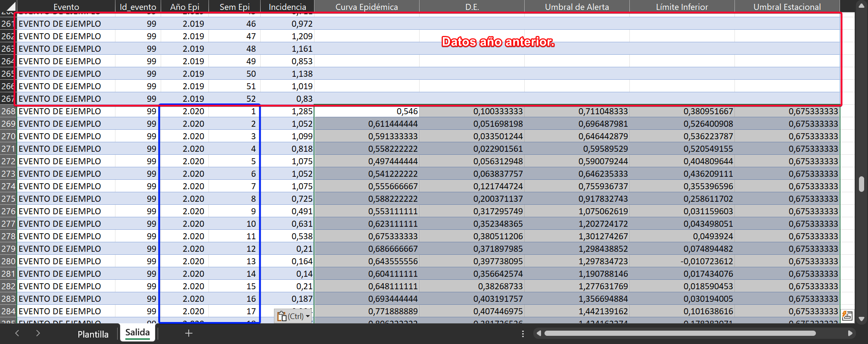Viewport: 868px width, 344px height.
Task: Click Incidencia cell 0,972 in row 261
Action: [287, 24]
